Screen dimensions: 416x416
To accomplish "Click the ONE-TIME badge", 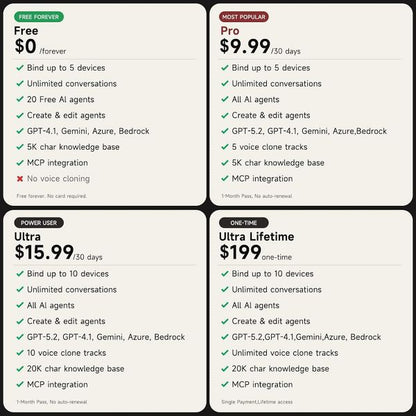I will pyautogui.click(x=244, y=223).
